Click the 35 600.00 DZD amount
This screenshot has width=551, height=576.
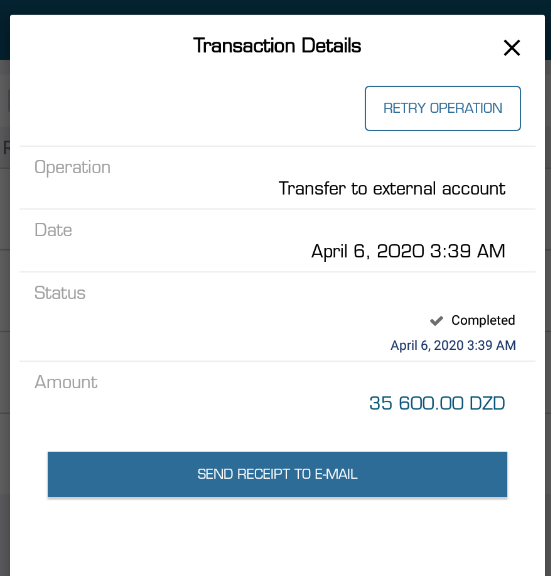(x=437, y=403)
